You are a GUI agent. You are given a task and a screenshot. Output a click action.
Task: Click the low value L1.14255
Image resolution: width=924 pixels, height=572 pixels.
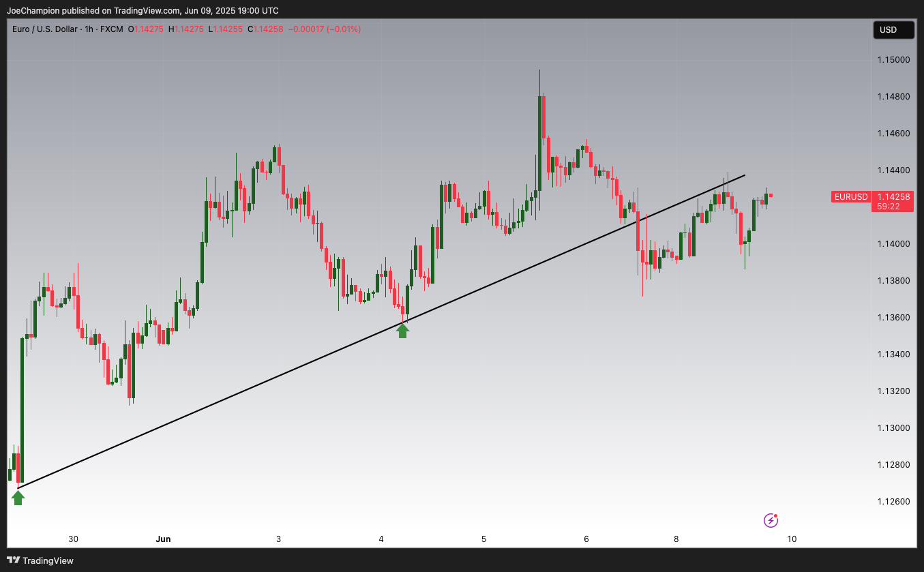(225, 29)
